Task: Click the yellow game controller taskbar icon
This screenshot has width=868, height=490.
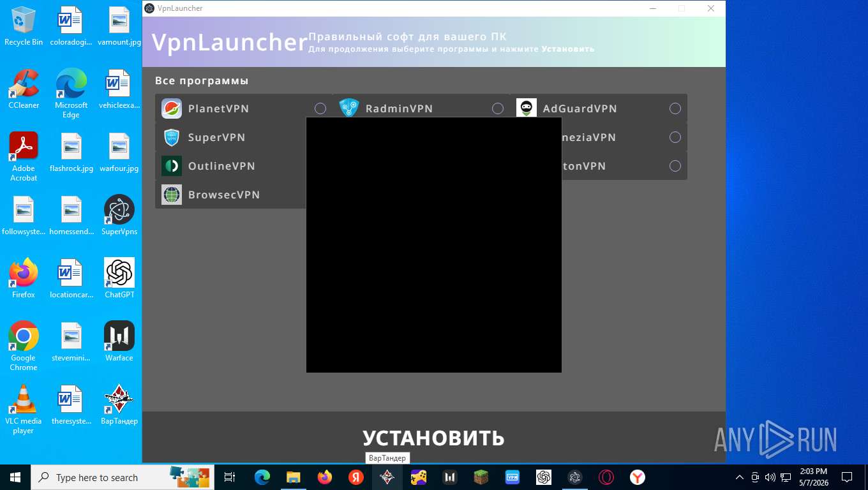Action: [419, 477]
